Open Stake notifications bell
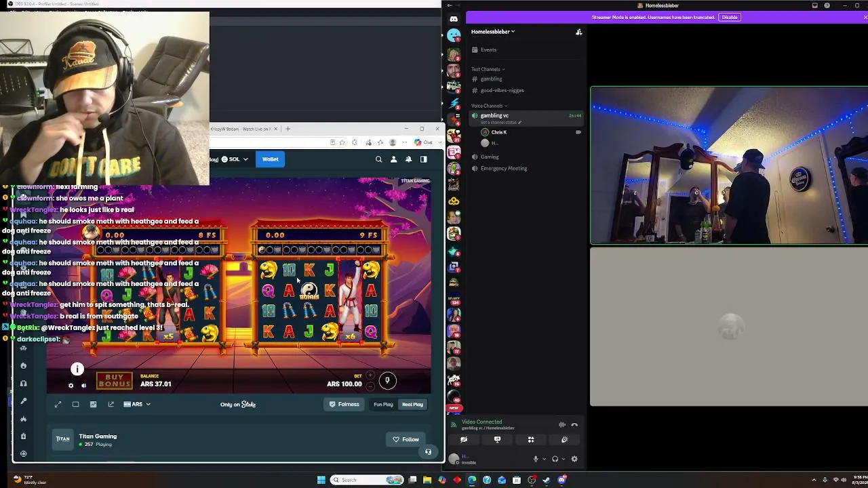Image resolution: width=868 pixels, height=488 pixels. (x=408, y=159)
